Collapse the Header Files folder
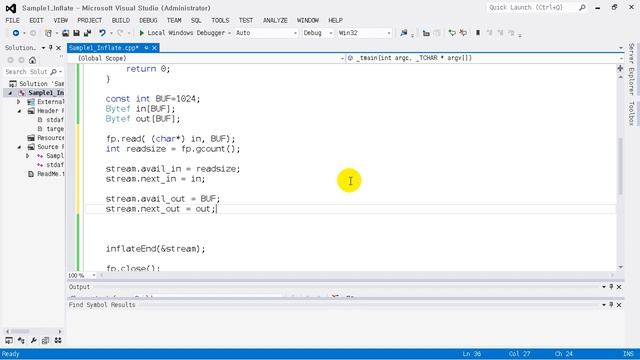Image resolution: width=640 pixels, height=360 pixels. pyautogui.click(x=19, y=111)
